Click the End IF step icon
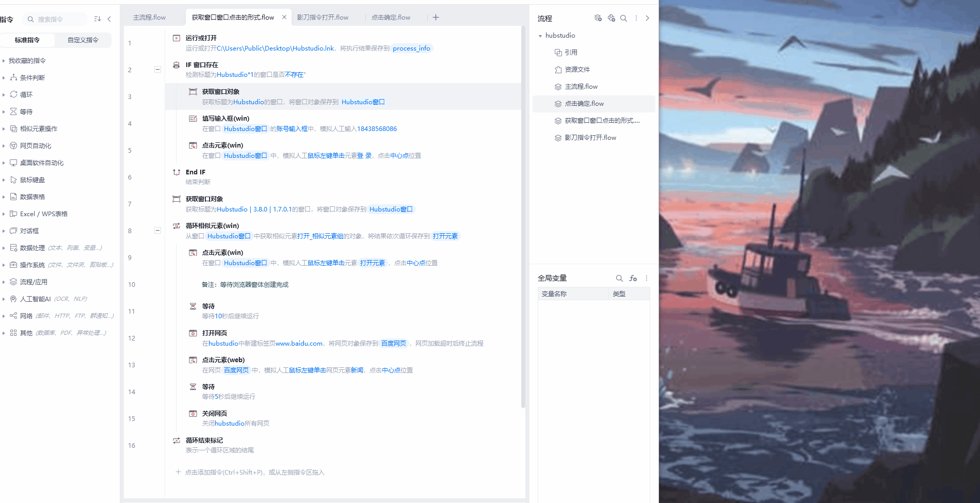 click(176, 172)
